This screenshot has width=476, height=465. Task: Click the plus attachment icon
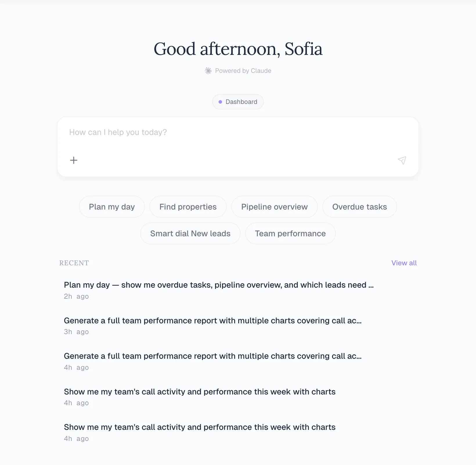pyautogui.click(x=74, y=160)
